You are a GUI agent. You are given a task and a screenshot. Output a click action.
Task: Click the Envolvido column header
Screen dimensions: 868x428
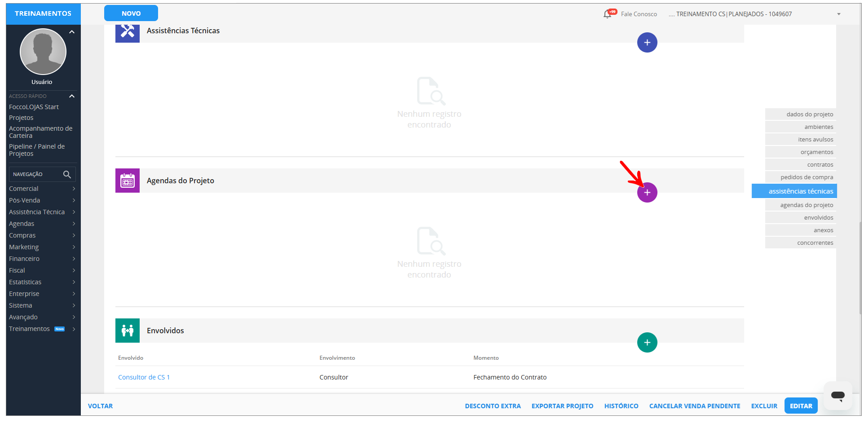point(131,358)
